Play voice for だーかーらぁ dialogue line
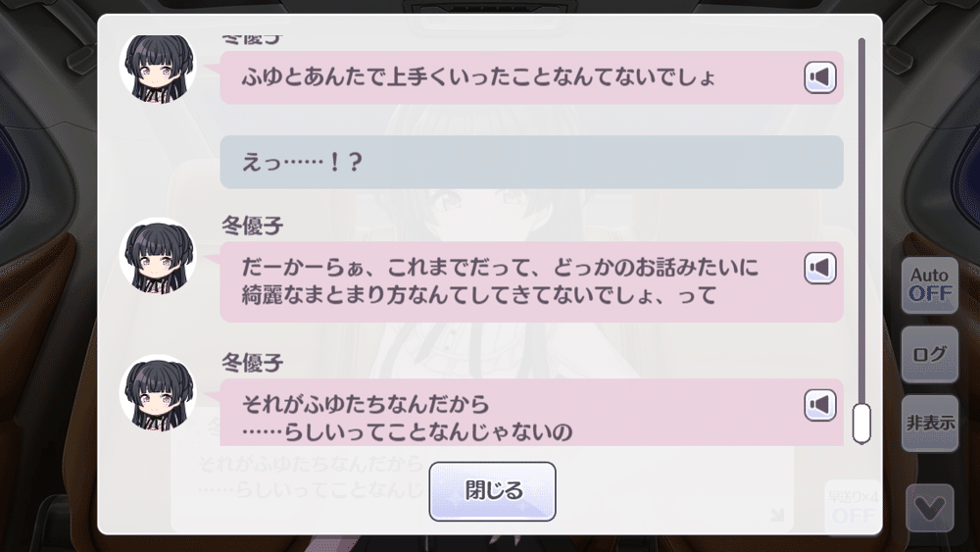 tap(820, 269)
